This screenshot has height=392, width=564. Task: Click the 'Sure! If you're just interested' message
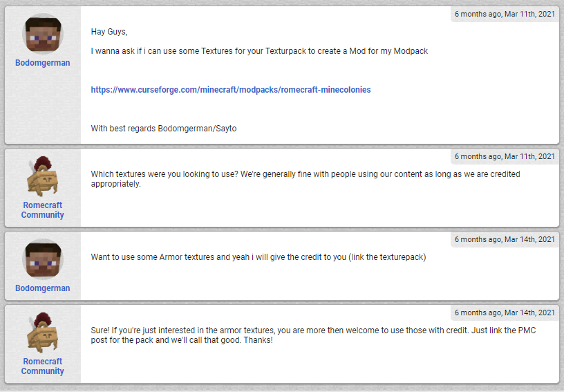pyautogui.click(x=276, y=330)
